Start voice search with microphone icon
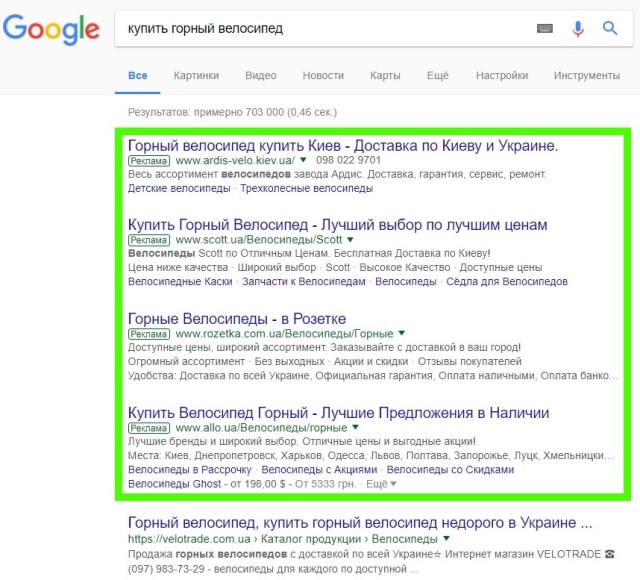Screen dimensions: 640x580 tap(578, 28)
